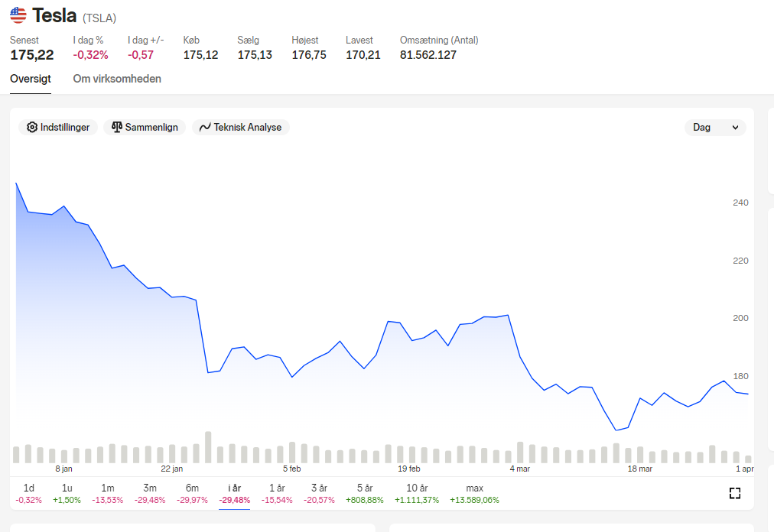
Task: Switch to Om virksomheden tab
Action: (117, 79)
